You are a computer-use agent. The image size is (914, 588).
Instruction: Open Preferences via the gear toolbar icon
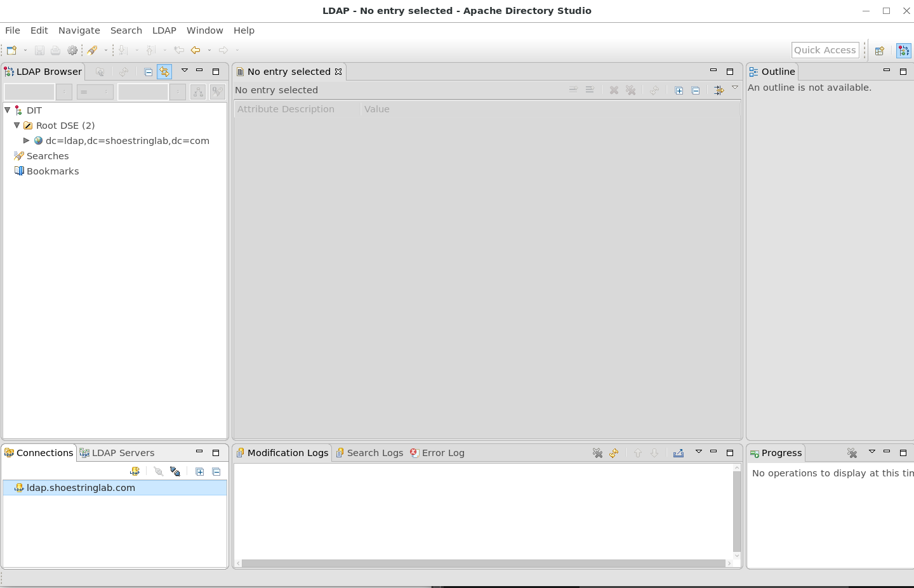(72, 50)
